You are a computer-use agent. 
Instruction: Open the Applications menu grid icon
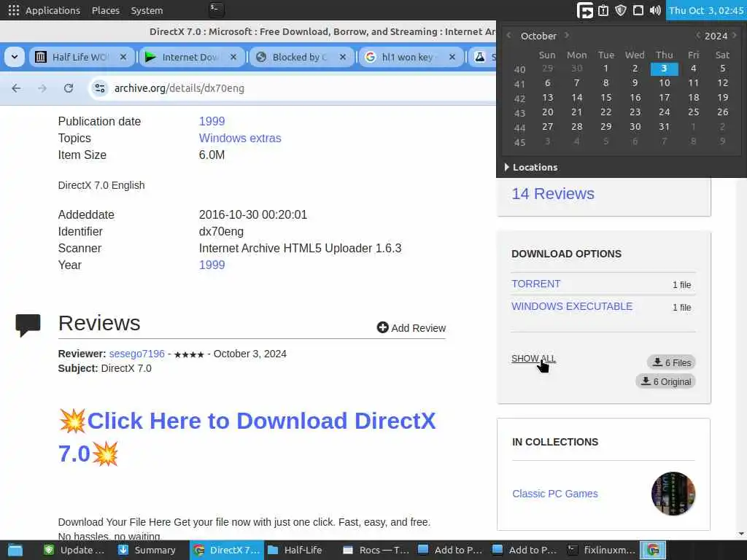coord(14,10)
